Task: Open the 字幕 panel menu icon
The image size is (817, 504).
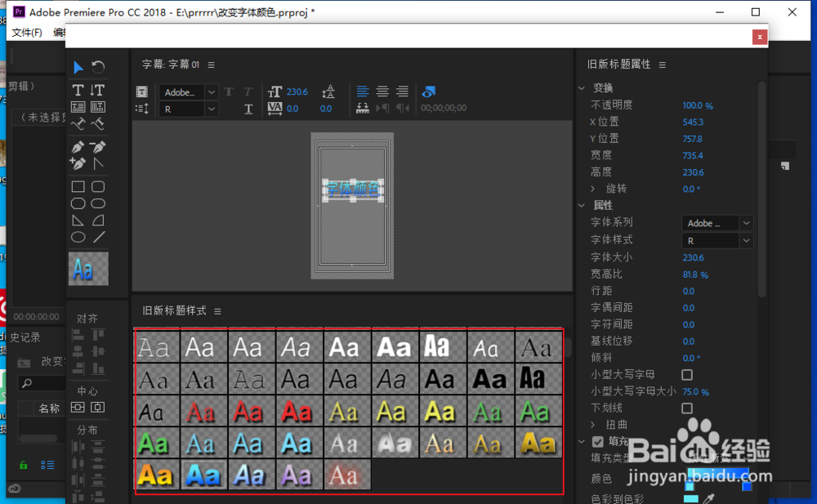Action: click(211, 65)
